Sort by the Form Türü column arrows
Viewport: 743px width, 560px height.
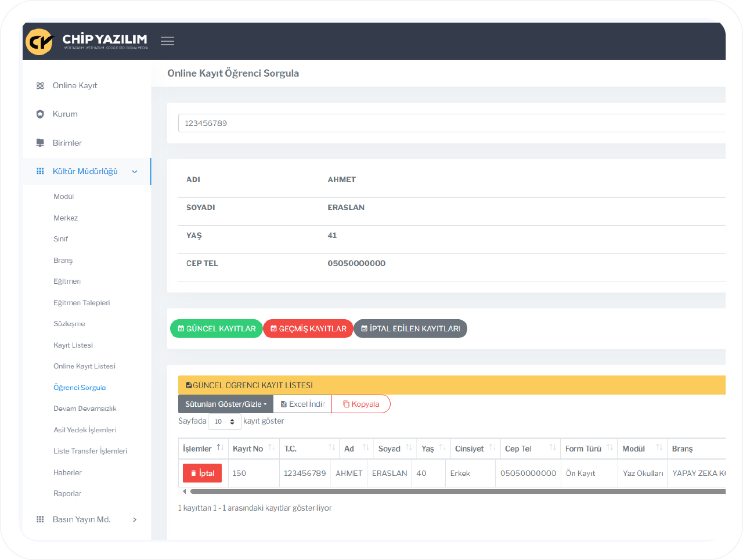pyautogui.click(x=609, y=447)
